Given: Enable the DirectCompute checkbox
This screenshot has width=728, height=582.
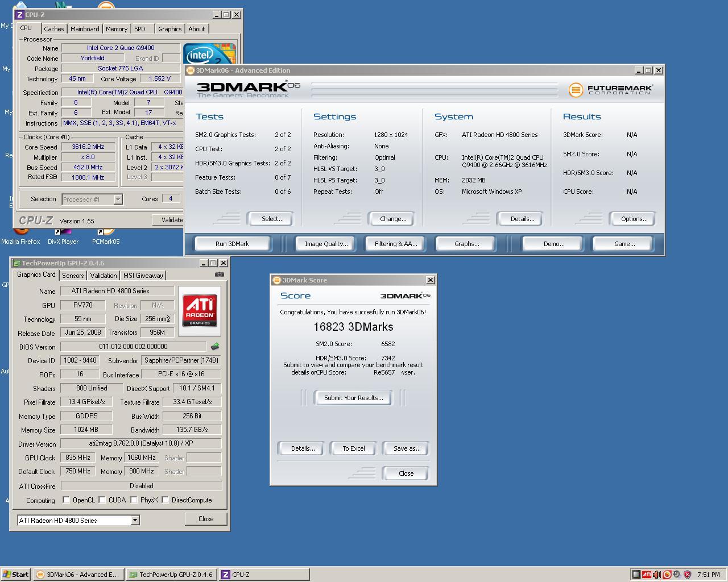Looking at the screenshot, I should tap(165, 500).
